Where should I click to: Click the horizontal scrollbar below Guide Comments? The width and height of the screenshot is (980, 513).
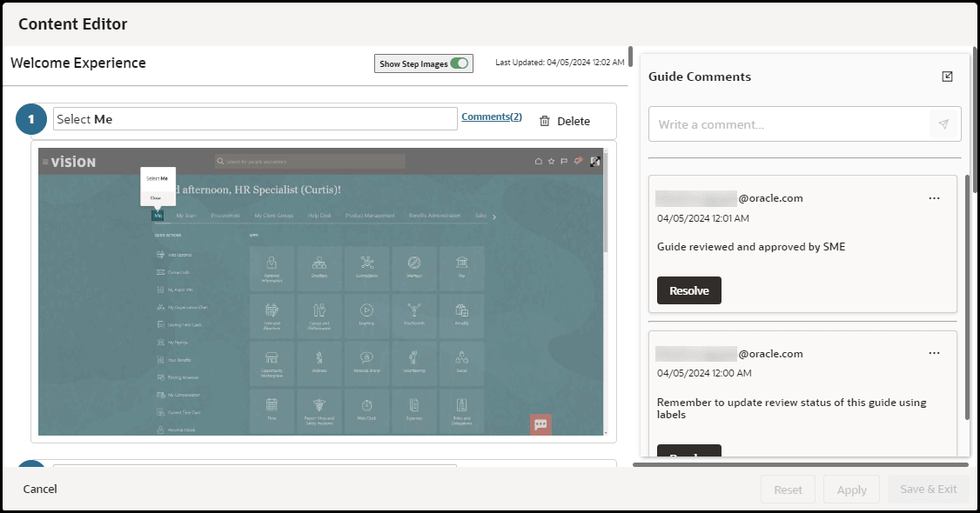(800, 464)
